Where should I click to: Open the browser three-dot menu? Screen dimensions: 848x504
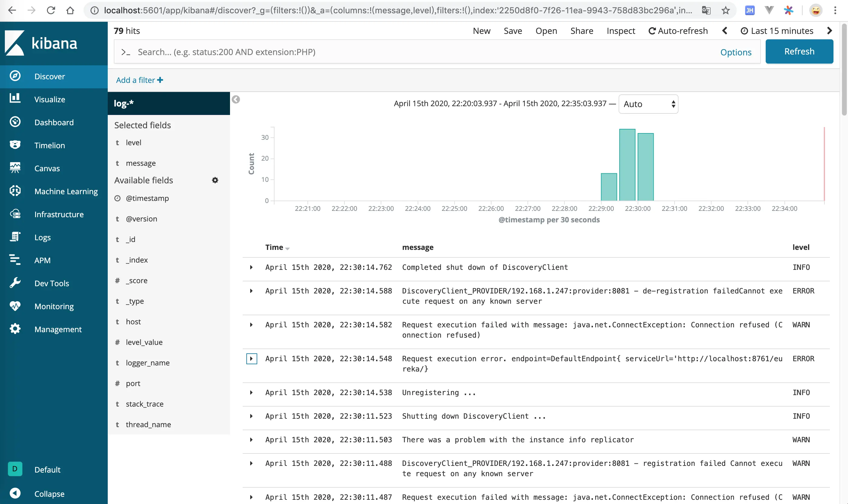click(835, 11)
